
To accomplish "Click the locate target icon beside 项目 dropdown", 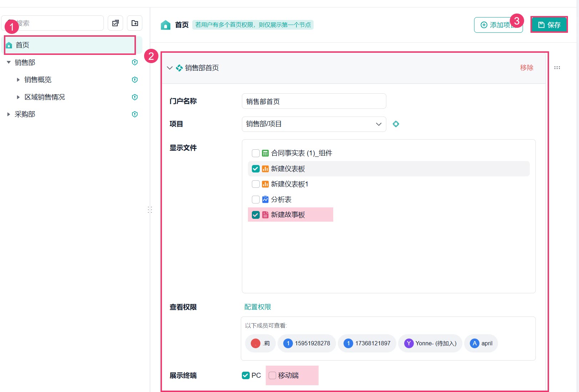I will (396, 124).
